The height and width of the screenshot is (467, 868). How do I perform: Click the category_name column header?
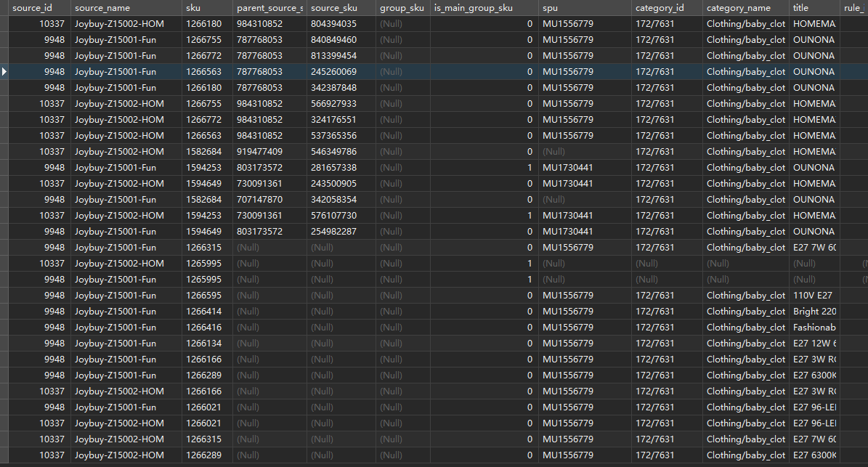click(746, 8)
